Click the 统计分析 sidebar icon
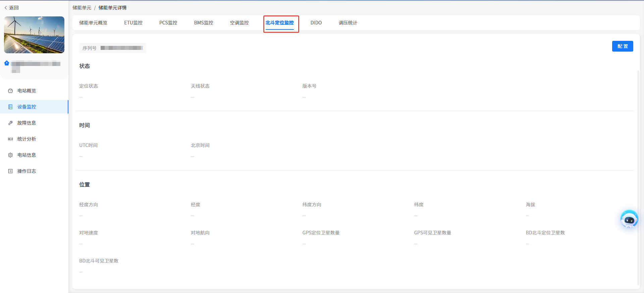 10,139
